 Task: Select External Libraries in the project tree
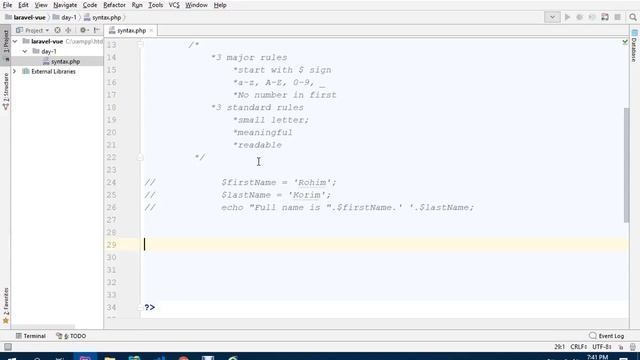49,71
